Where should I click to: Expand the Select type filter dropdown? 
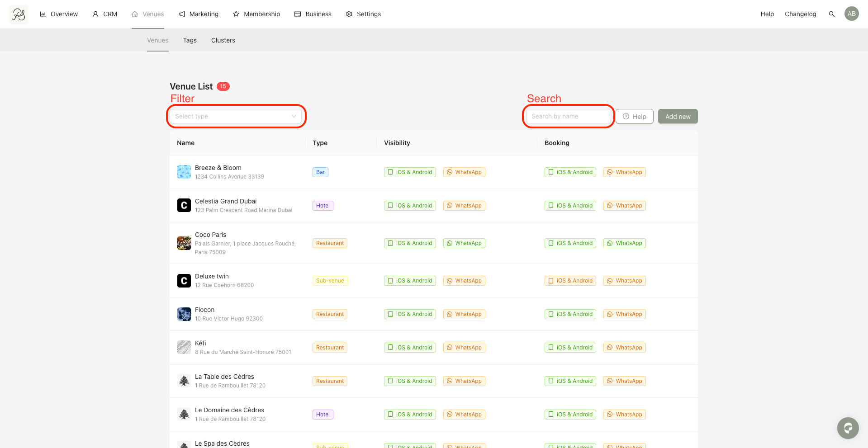point(231,116)
